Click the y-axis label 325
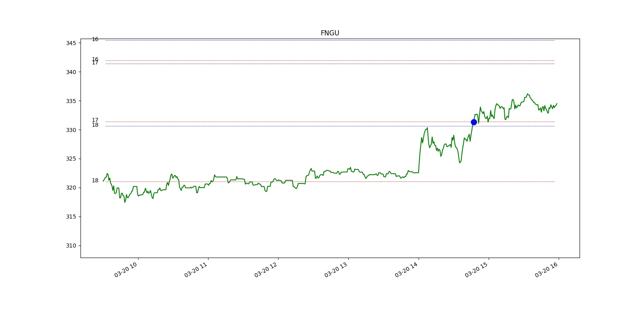The width and height of the screenshot is (644, 322). [x=71, y=159]
